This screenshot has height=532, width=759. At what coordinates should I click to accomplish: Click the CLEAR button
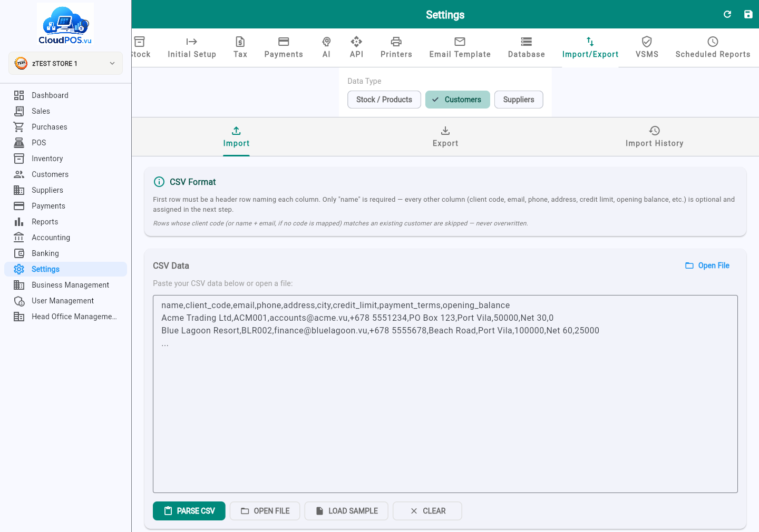(427, 511)
